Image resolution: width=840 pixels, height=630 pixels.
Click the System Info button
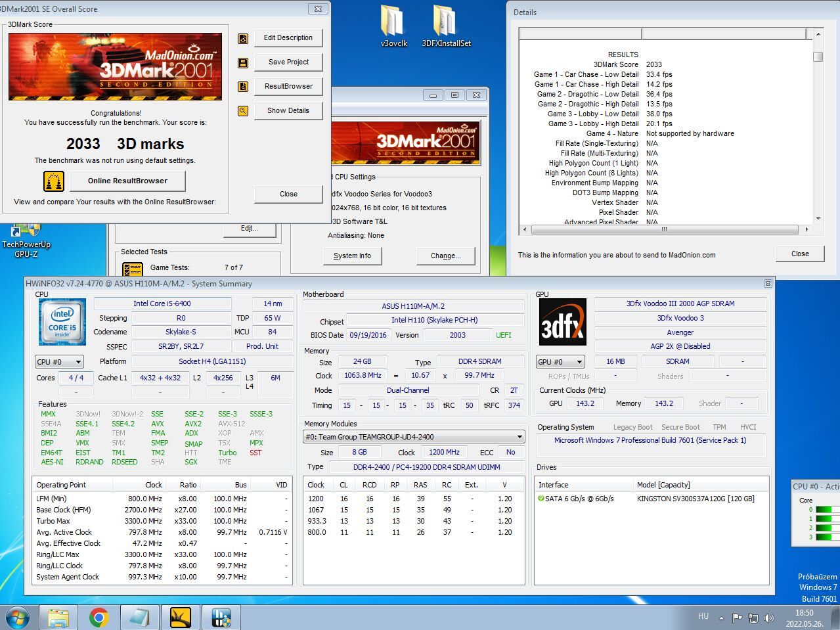click(352, 256)
